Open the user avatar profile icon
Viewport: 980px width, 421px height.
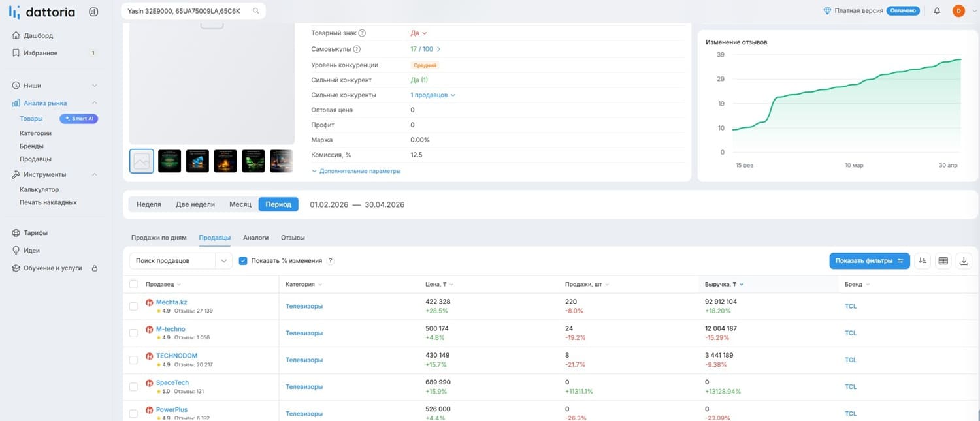958,11
